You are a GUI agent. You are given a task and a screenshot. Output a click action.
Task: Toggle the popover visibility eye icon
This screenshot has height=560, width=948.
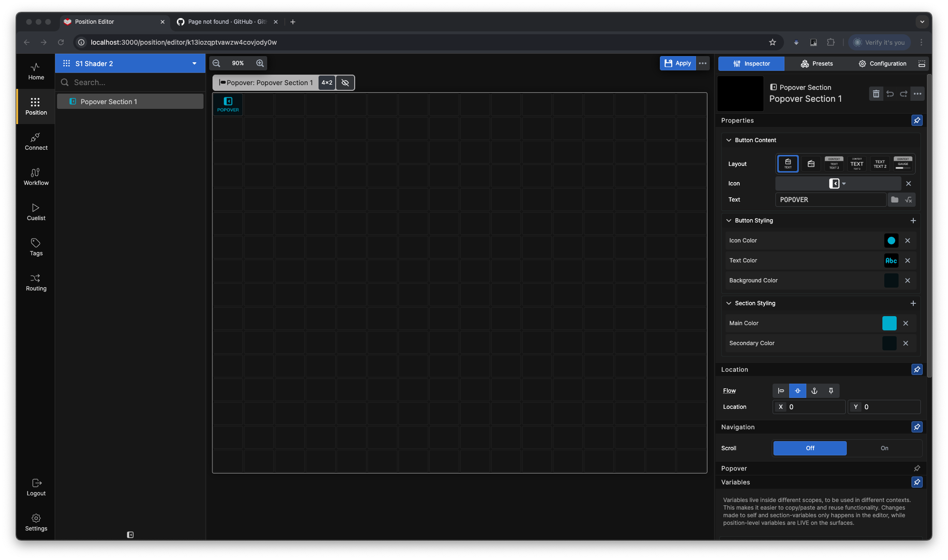[345, 83]
